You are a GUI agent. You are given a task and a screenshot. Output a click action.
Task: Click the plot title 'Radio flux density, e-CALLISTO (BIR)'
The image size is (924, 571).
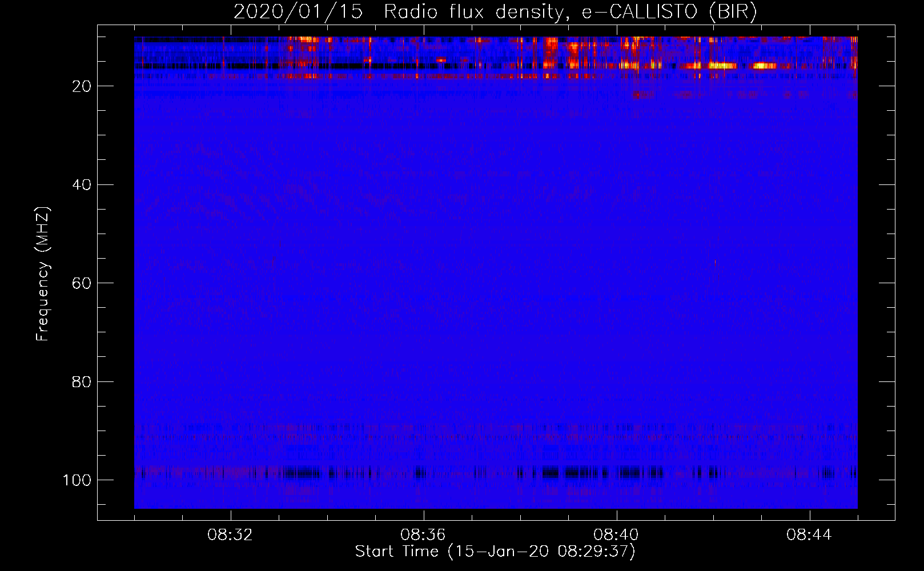(x=570, y=12)
